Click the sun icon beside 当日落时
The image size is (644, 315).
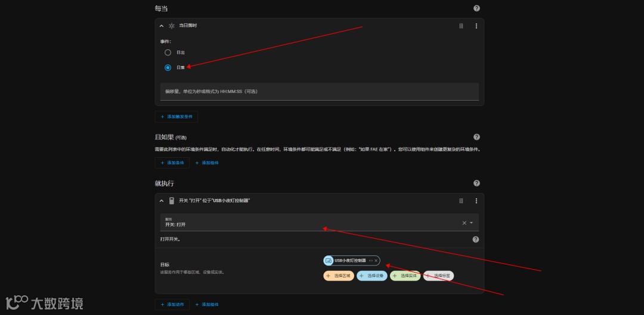click(172, 26)
